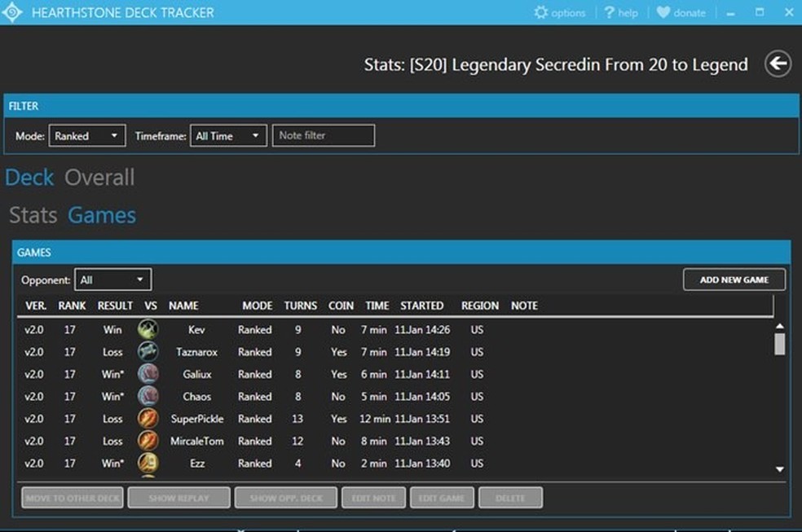
Task: Select the game against Chaos
Action: [394, 397]
